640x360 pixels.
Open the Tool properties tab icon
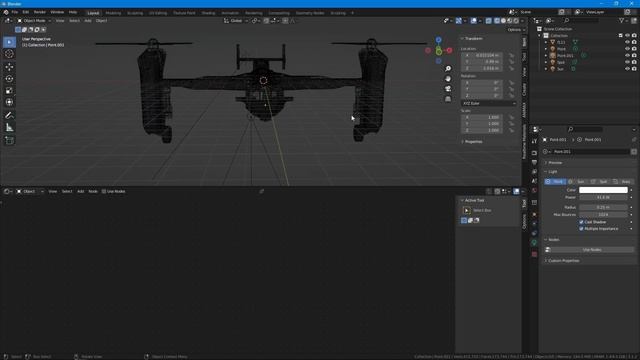click(x=534, y=141)
